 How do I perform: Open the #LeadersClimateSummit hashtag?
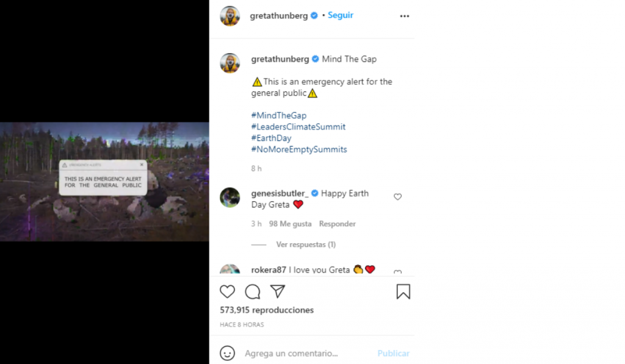(x=298, y=127)
